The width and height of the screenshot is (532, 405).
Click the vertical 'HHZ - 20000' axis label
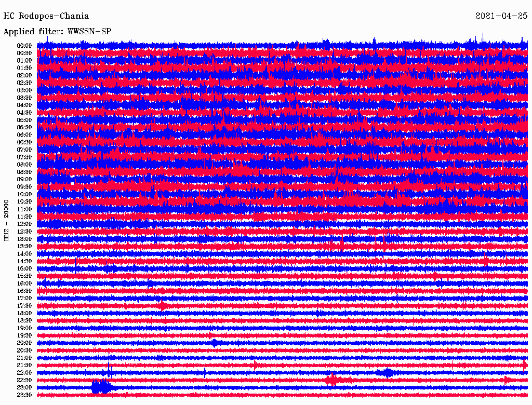pyautogui.click(x=7, y=220)
